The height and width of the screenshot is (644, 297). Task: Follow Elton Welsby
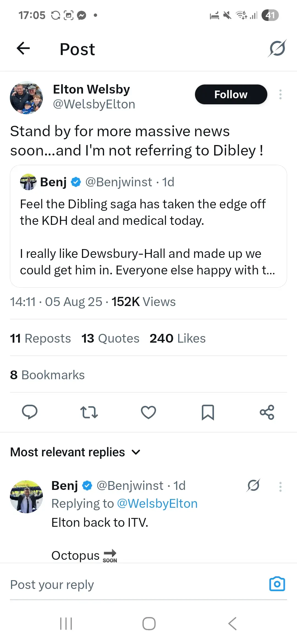point(231,94)
